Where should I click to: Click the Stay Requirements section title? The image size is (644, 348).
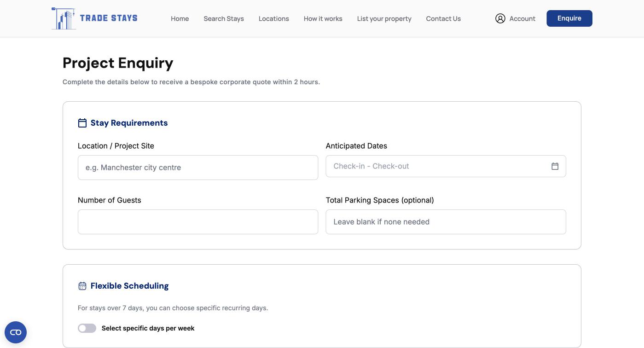[129, 123]
